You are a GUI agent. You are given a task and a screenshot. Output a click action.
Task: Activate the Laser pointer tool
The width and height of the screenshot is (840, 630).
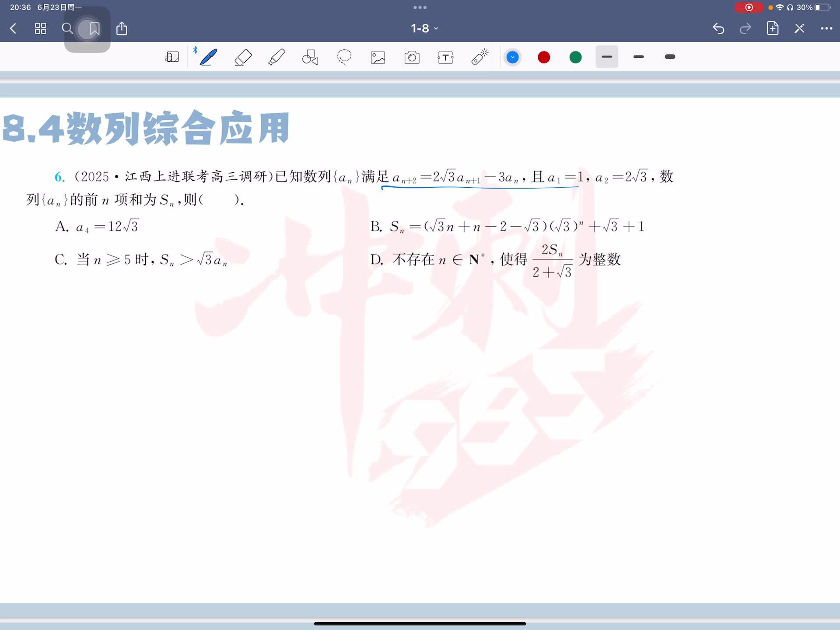point(479,57)
